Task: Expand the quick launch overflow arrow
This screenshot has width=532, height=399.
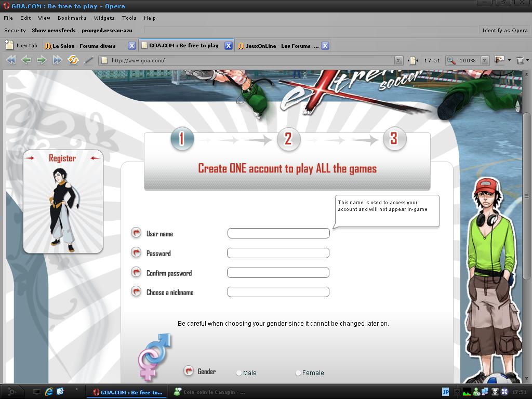Action: click(77, 389)
